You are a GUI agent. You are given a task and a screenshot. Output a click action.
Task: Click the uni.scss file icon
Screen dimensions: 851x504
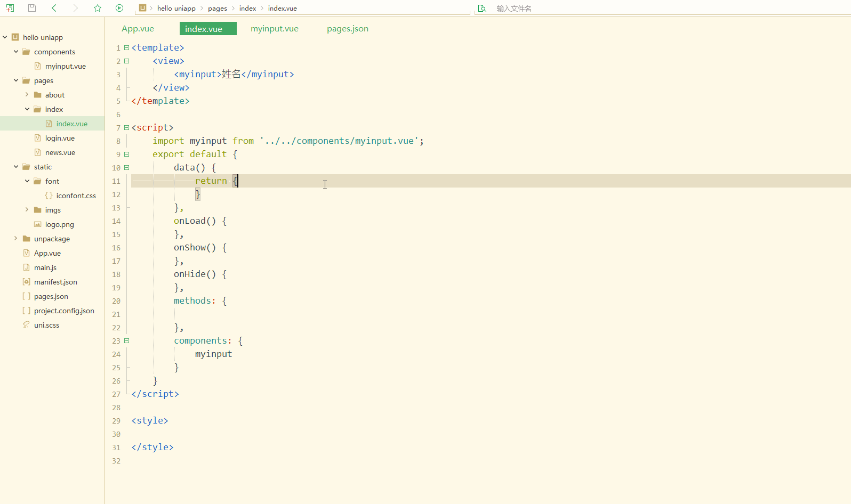[x=26, y=325]
